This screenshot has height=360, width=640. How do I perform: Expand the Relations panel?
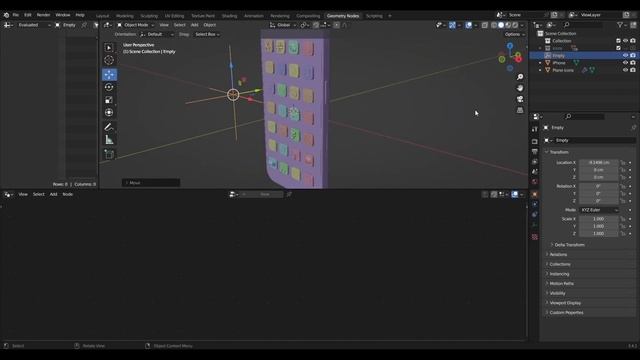tap(558, 255)
